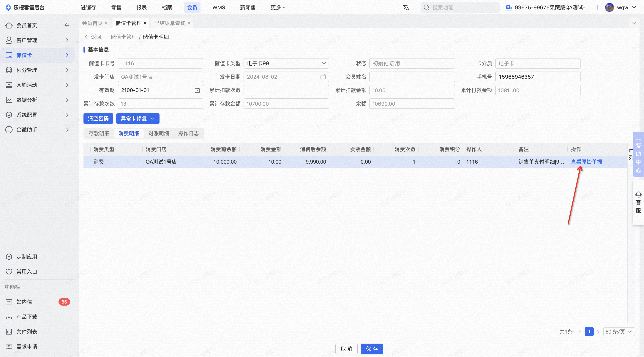Viewport: 644px width, 357px height.
Task: Open 50 条/页 page size dropdown
Action: point(619,332)
